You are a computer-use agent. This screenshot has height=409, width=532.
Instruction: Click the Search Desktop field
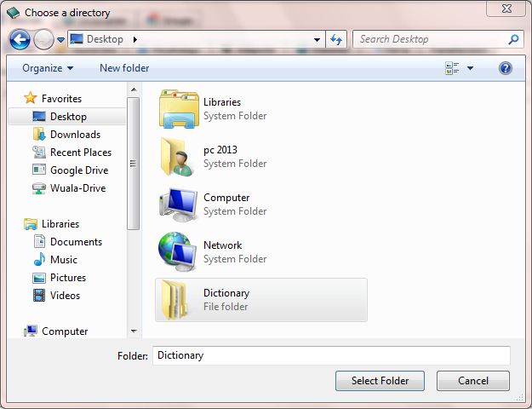tap(430, 39)
